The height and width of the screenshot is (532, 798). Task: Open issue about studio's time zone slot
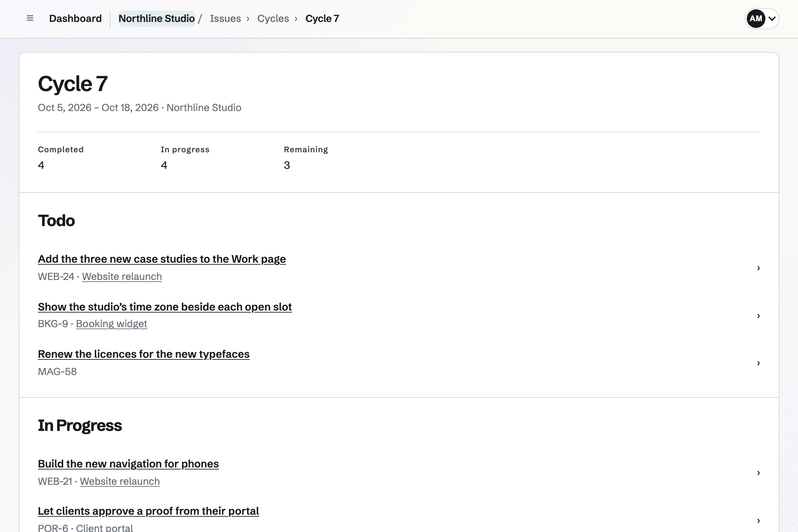(165, 307)
